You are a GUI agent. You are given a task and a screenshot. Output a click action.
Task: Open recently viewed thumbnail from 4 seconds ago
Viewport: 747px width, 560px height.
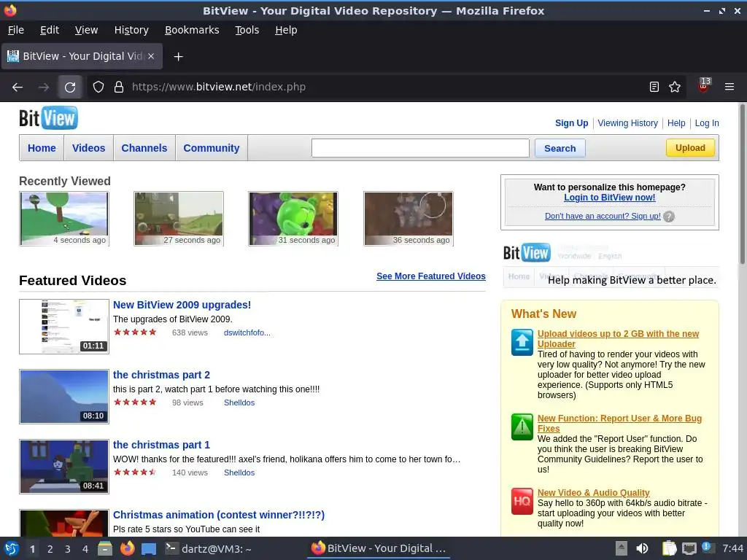click(x=64, y=219)
